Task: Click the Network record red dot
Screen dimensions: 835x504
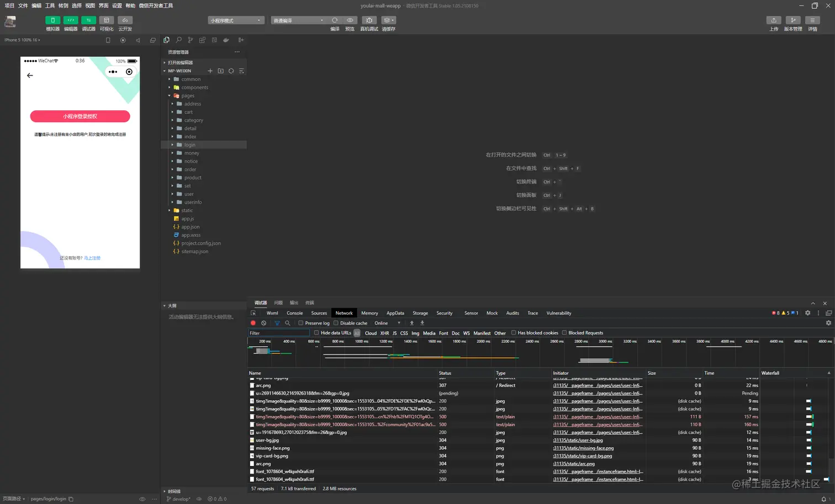Action: click(253, 323)
